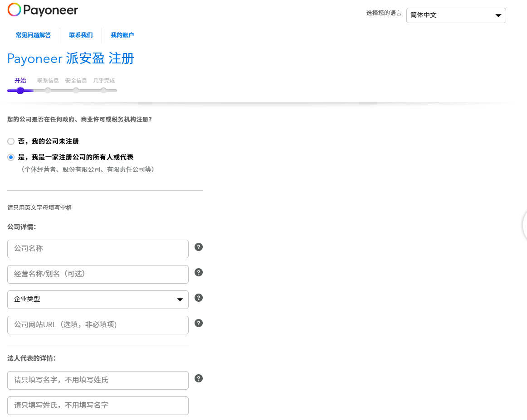
Task: Expand the 企业类型 dropdown
Action: point(98,299)
